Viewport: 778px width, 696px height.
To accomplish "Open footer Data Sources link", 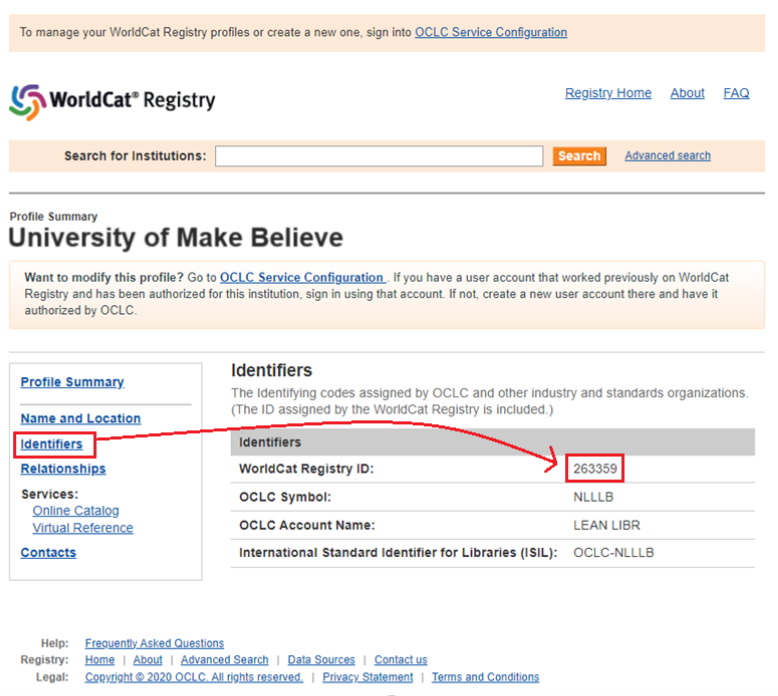I will pyautogui.click(x=321, y=660).
